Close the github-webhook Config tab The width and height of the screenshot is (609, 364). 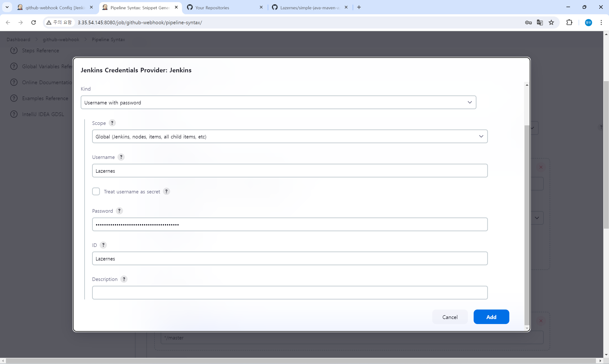click(91, 7)
